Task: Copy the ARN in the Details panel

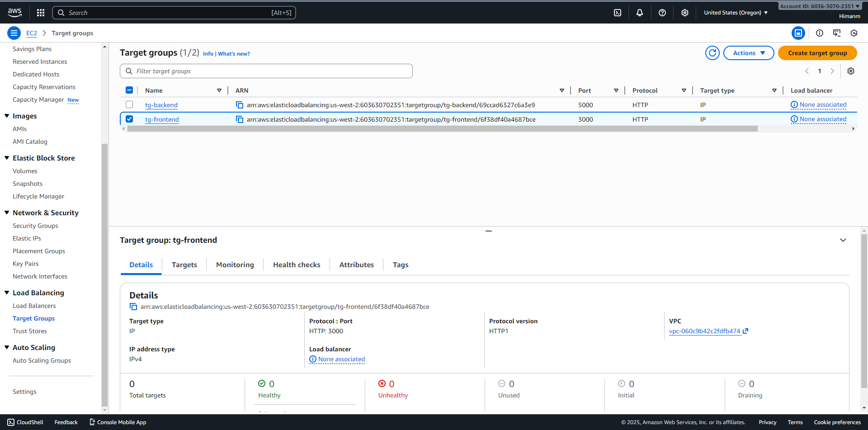Action: (x=133, y=307)
